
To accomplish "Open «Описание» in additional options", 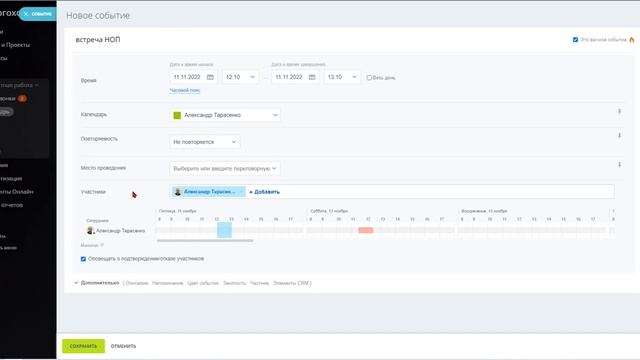I will click(x=137, y=283).
